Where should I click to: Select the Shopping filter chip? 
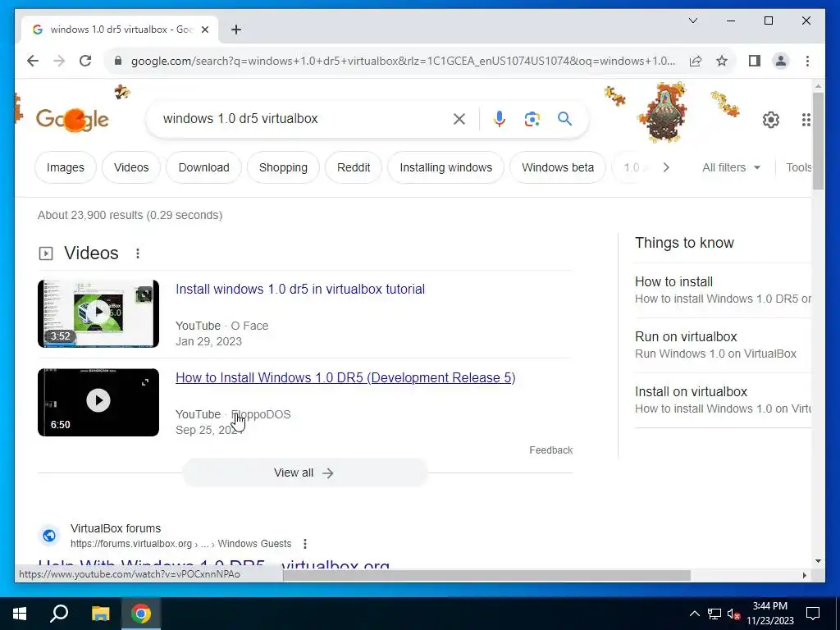coord(283,167)
